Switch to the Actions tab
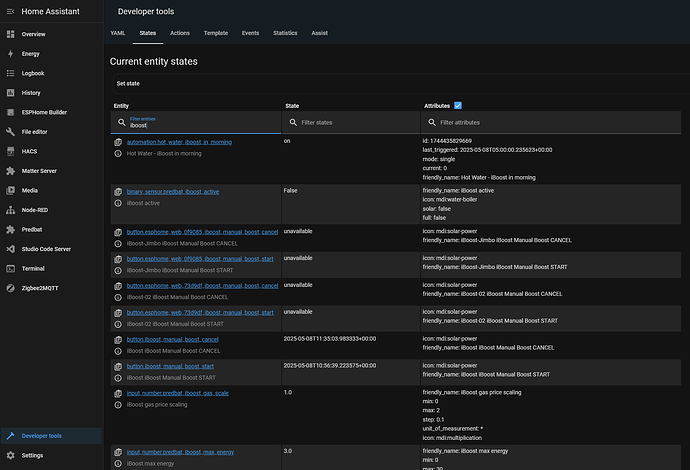690x470 pixels. pyautogui.click(x=180, y=33)
